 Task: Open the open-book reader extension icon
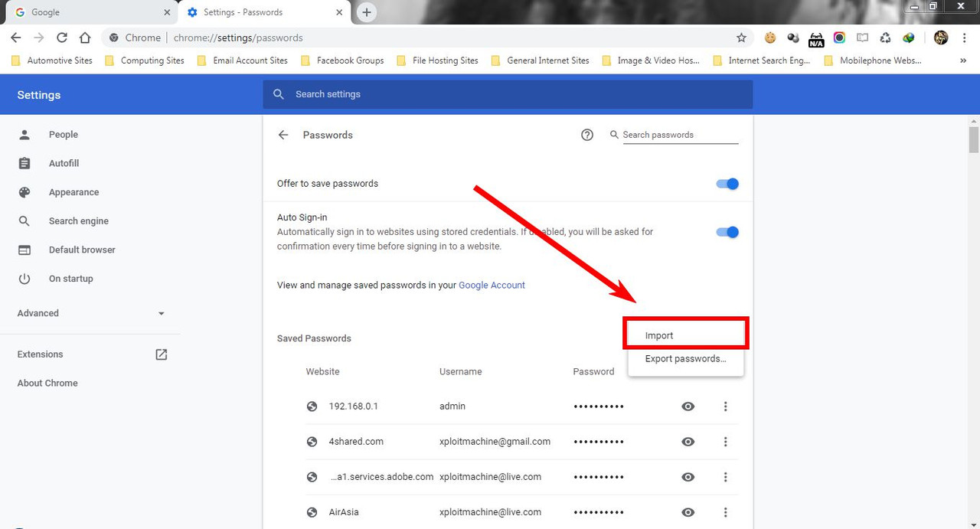click(x=862, y=38)
